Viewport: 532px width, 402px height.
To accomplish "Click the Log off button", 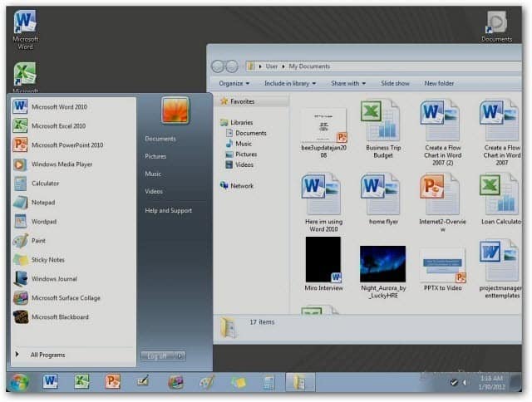I will click(x=158, y=355).
